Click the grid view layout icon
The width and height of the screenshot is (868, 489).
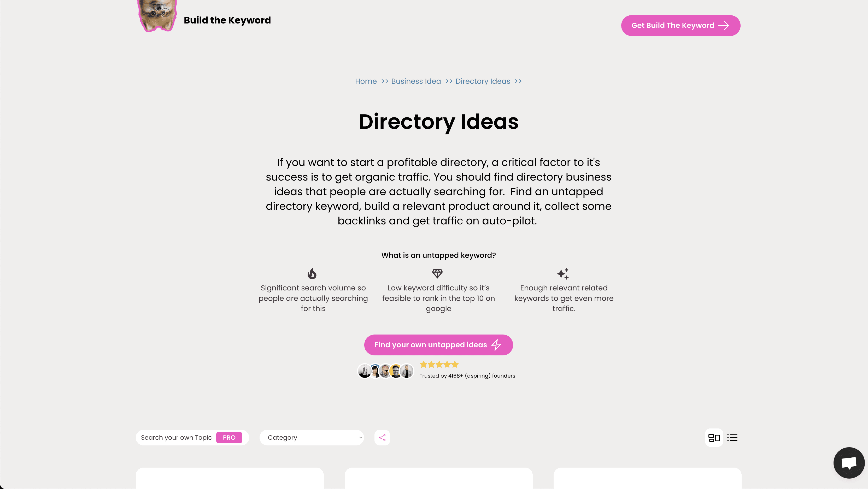click(x=714, y=437)
